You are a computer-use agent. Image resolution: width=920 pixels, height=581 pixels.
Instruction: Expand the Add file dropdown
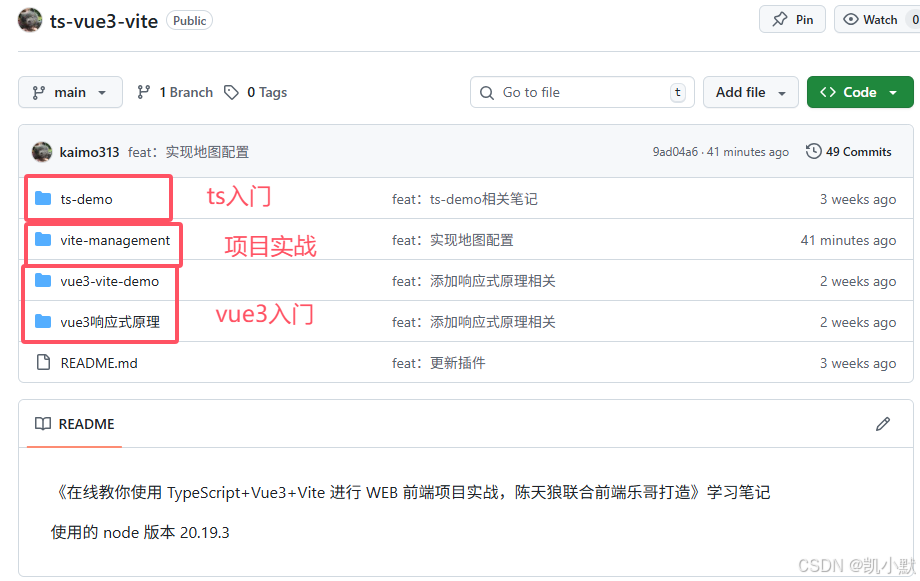[750, 92]
